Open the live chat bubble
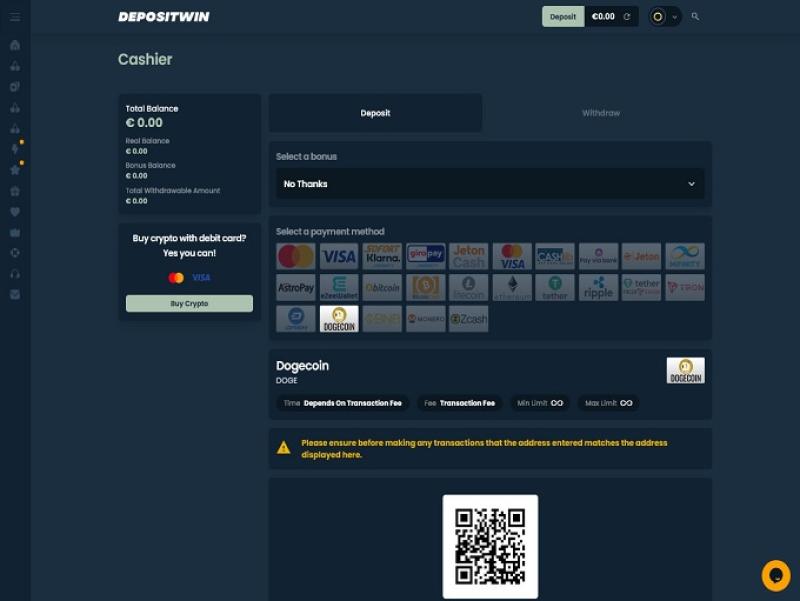Screen dimensions: 800x601 coord(775,575)
